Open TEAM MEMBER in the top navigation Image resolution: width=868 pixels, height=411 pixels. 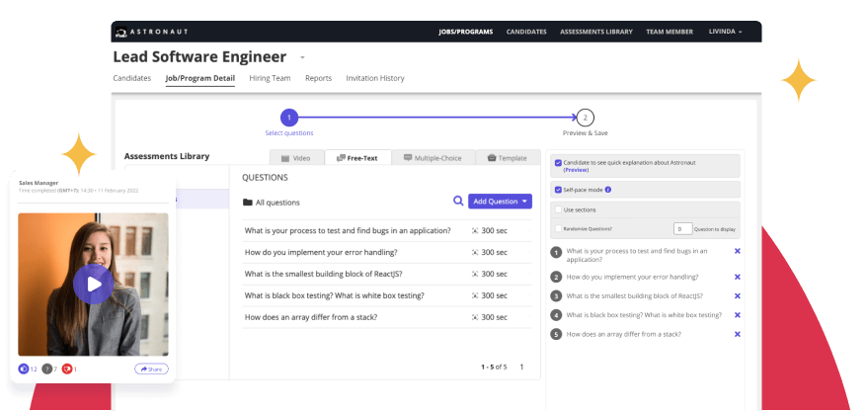[x=670, y=32]
